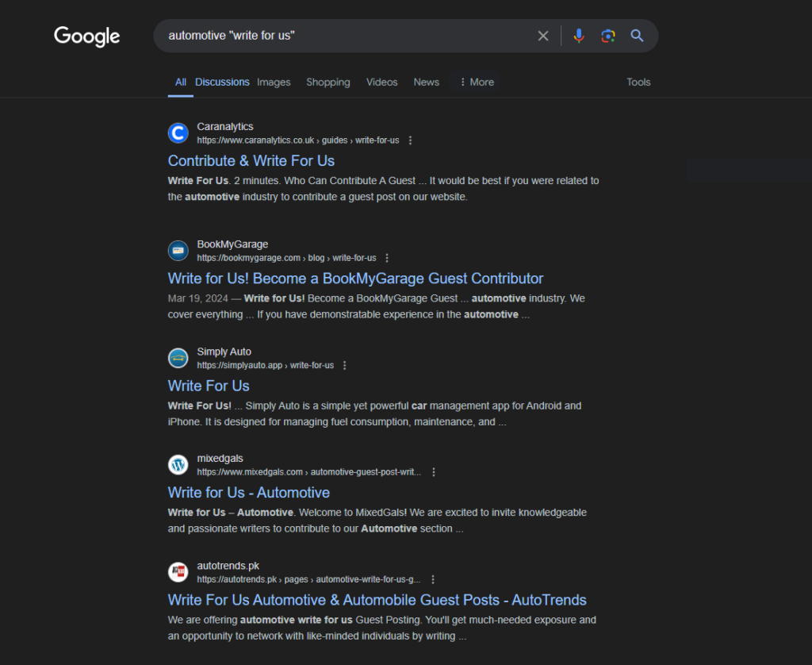The image size is (812, 665).
Task: Click the Google logo to return home
Action: [x=86, y=36]
